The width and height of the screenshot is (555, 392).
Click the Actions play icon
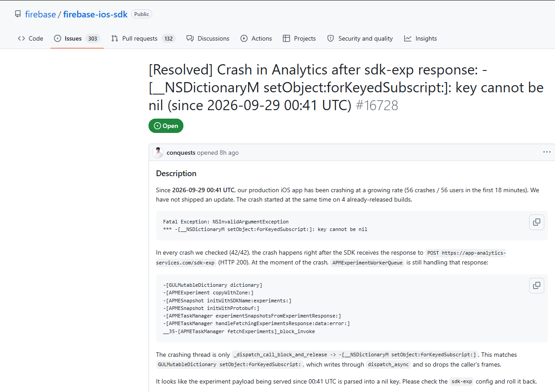click(244, 38)
